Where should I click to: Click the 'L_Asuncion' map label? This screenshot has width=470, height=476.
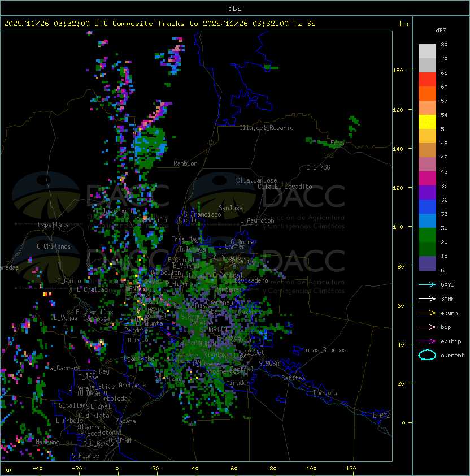coord(257,220)
